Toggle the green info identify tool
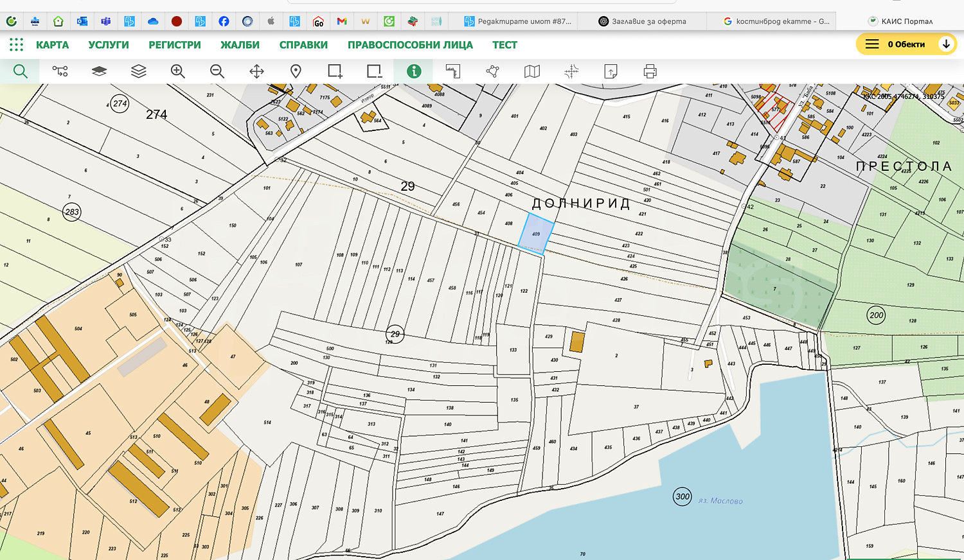This screenshot has width=964, height=560. click(x=414, y=71)
